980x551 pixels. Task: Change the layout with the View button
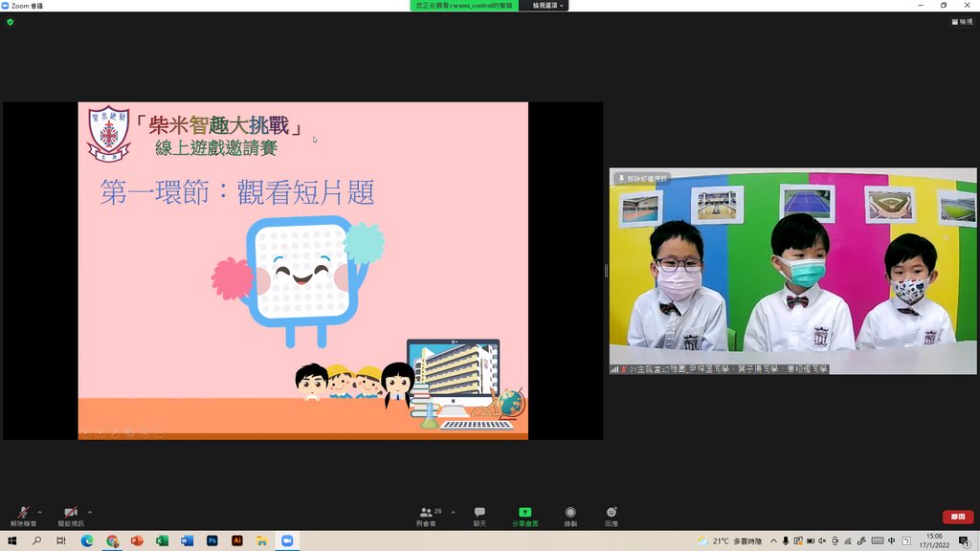[960, 21]
